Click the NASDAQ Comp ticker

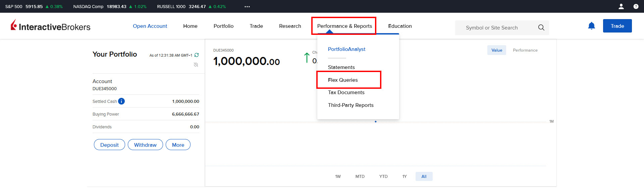click(x=110, y=6)
